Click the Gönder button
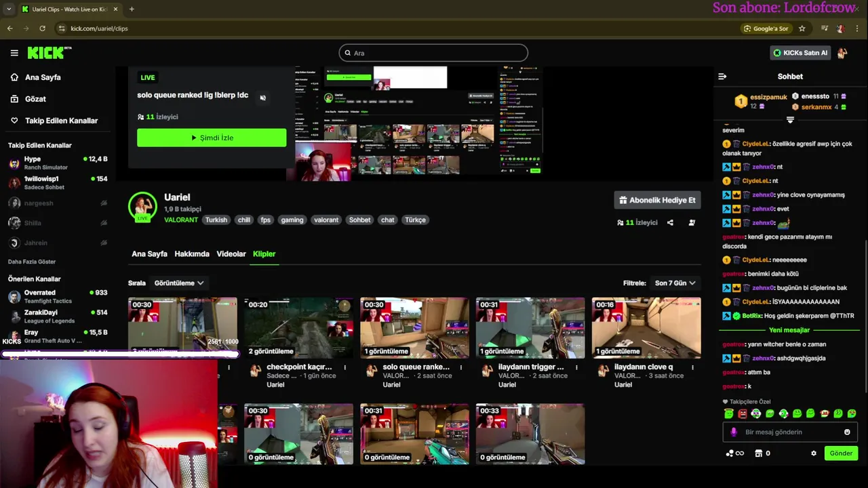 841,453
